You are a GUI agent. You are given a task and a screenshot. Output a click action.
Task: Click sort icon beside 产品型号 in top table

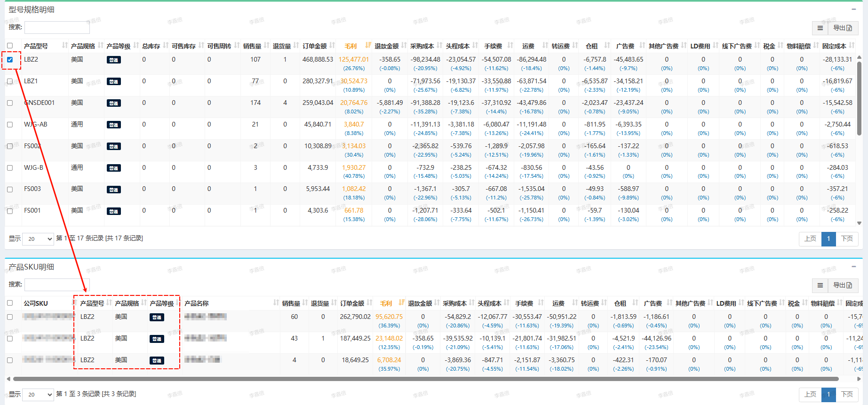click(65, 46)
